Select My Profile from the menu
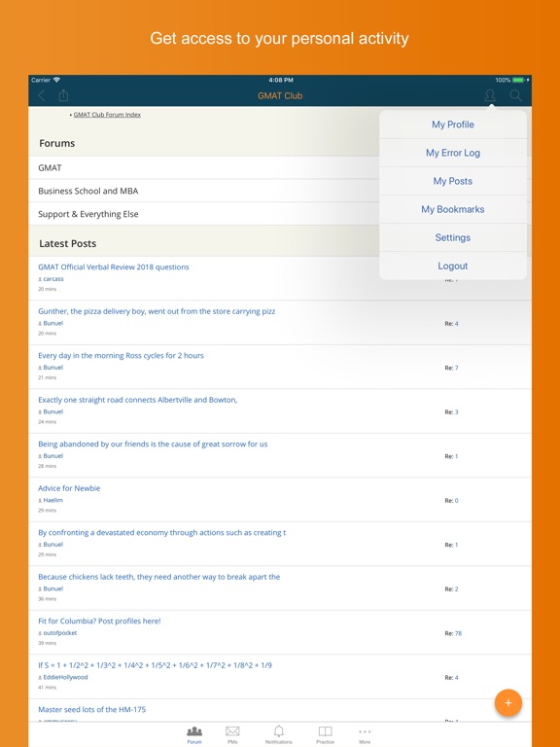 [x=453, y=124]
